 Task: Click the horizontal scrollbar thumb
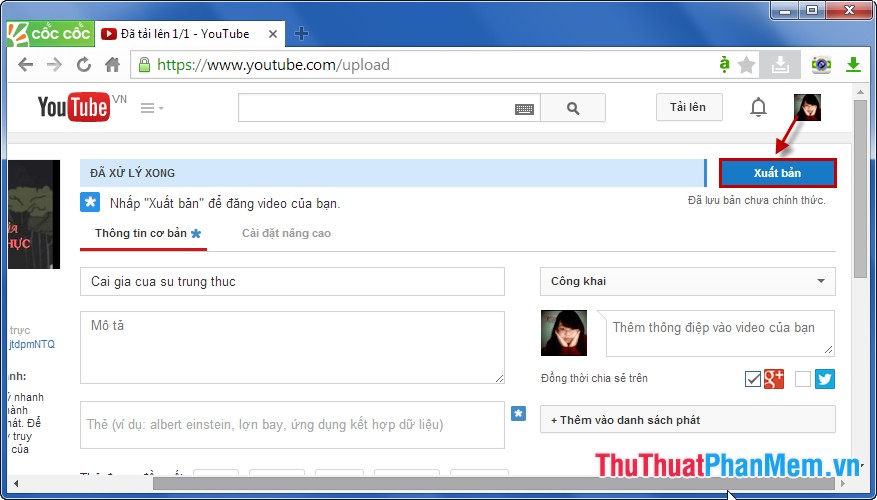[494, 483]
